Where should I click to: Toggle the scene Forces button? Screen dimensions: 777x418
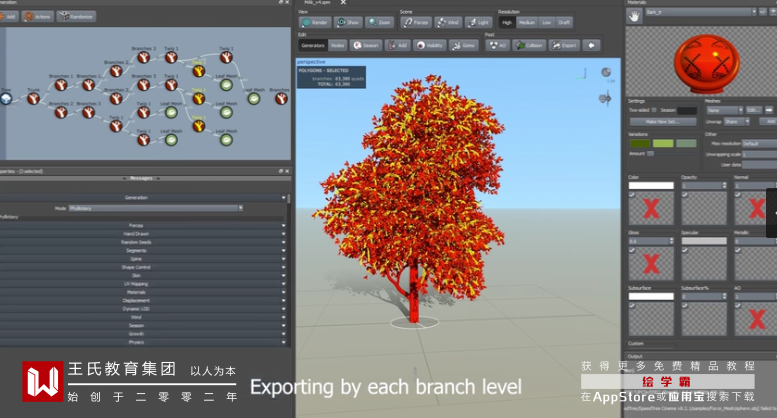point(416,22)
